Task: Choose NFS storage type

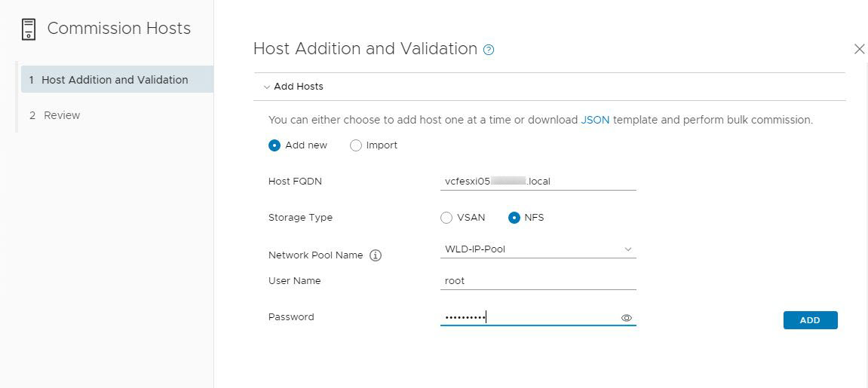Action: pyautogui.click(x=514, y=218)
